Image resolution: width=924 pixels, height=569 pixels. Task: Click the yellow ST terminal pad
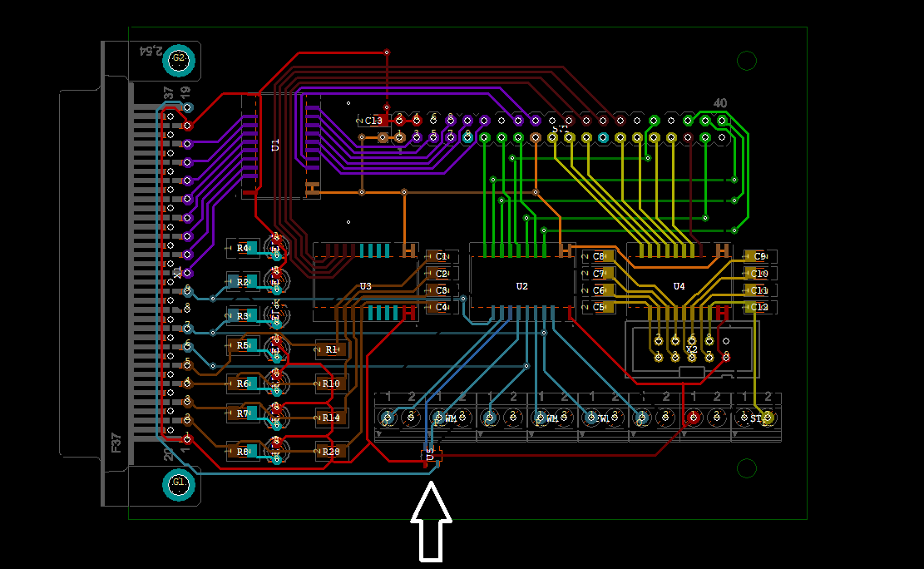point(768,418)
